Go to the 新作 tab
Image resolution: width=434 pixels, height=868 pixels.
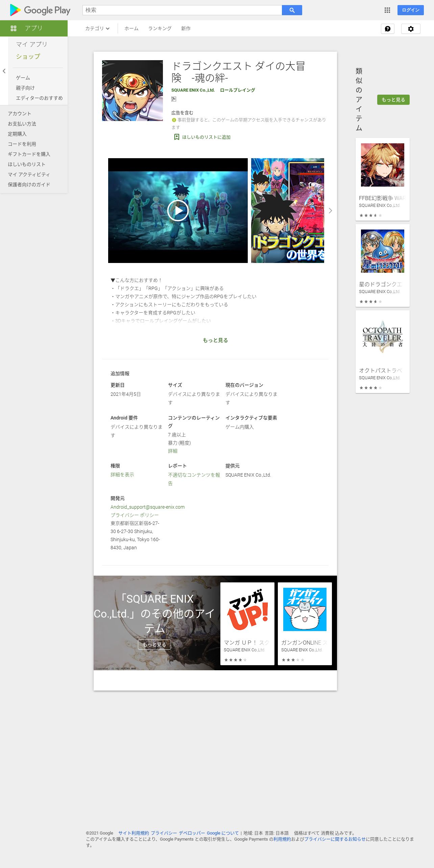pos(186,28)
